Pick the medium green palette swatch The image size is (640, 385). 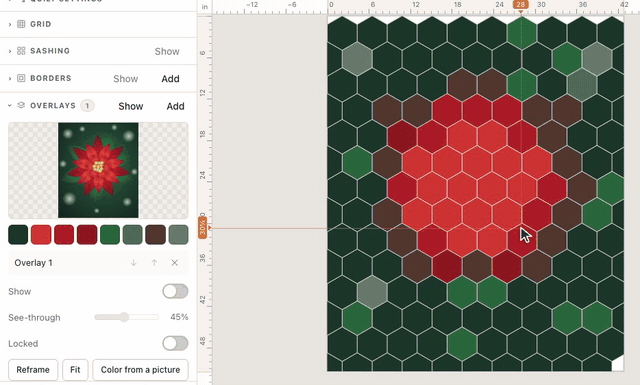pyautogui.click(x=110, y=235)
